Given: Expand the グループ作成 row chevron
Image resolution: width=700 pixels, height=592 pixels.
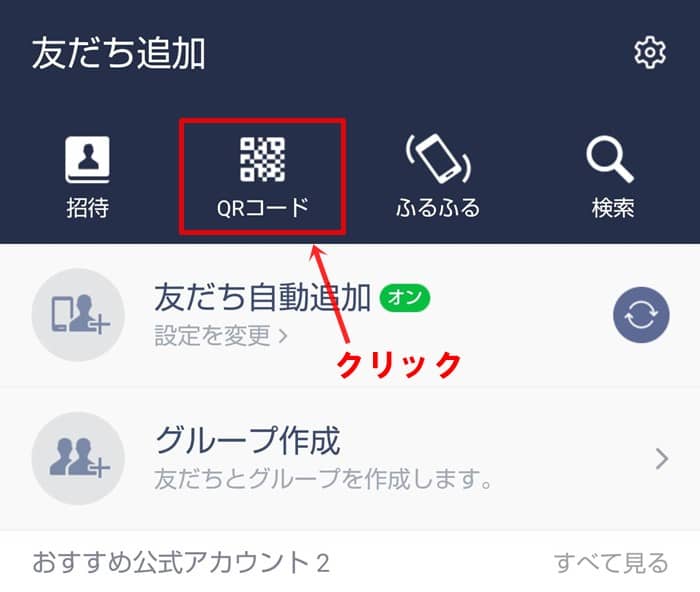Looking at the screenshot, I should 662,459.
